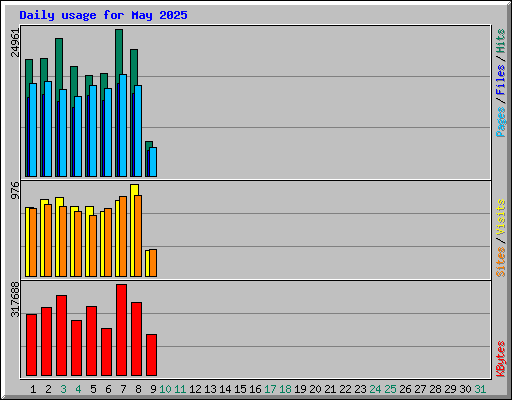Viewport: 512px width, 400px height.
Task: Select the day 6 red KBytes bar
Action: pyautogui.click(x=106, y=352)
